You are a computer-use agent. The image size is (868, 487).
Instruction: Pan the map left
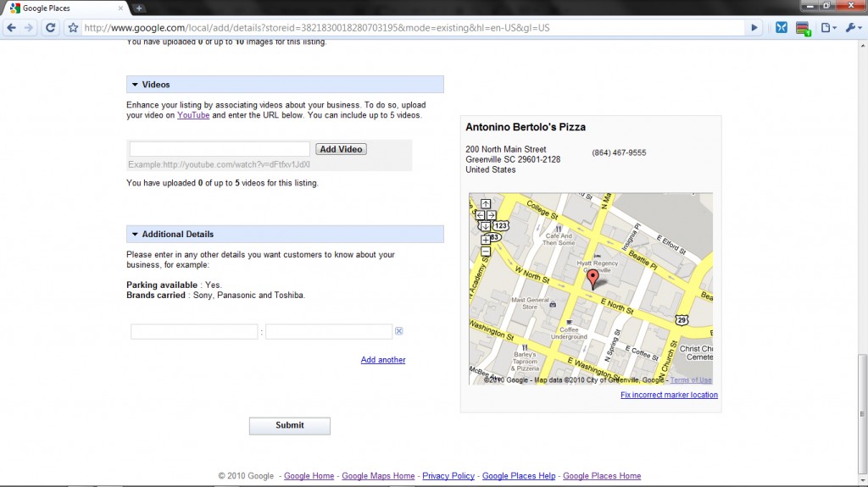click(480, 215)
